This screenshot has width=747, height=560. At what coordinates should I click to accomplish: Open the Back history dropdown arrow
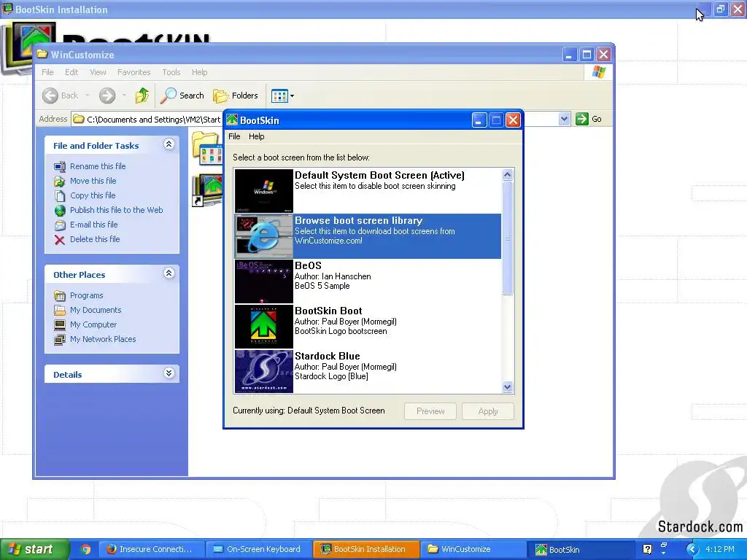pyautogui.click(x=88, y=96)
